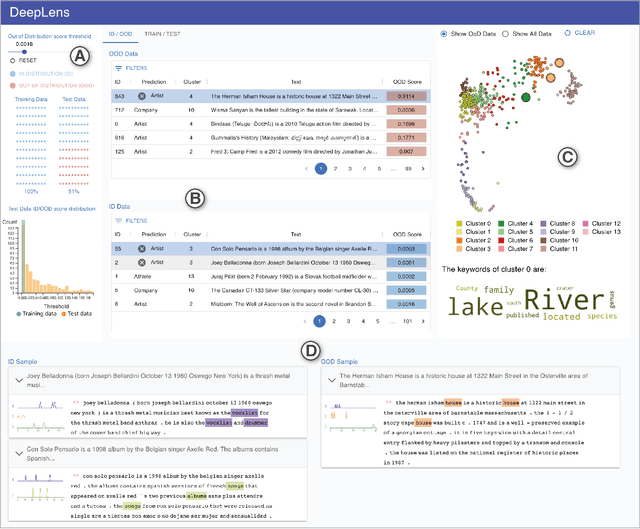The height and width of the screenshot is (529, 640).
Task: Switch to the TRAIN / TEST tab
Action: click(162, 34)
